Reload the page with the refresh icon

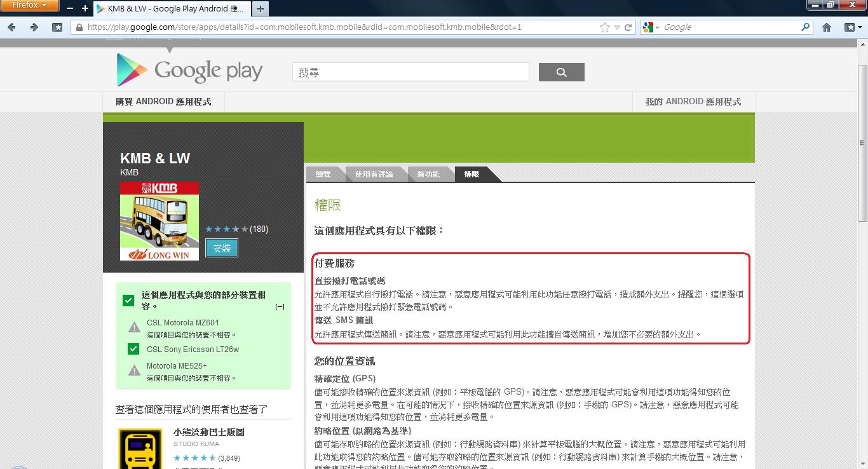(628, 27)
